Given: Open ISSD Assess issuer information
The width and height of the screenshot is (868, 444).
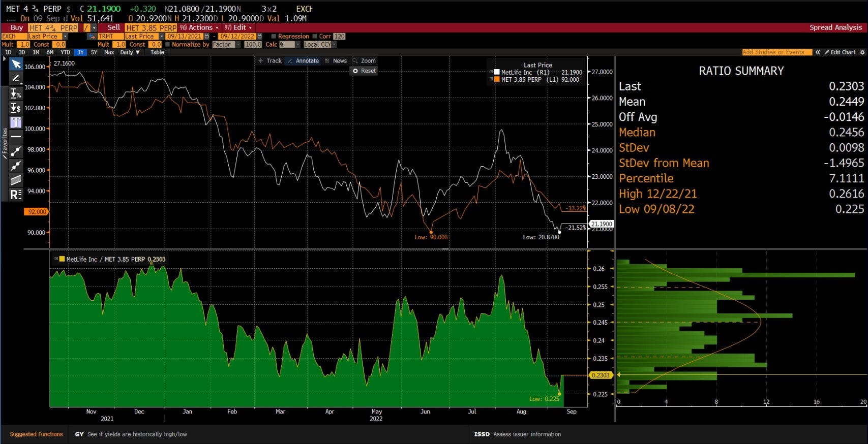Looking at the screenshot, I should (518, 434).
